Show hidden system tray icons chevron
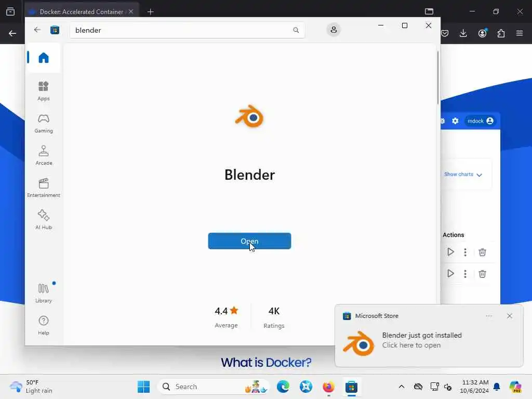The width and height of the screenshot is (532, 399). click(402, 387)
